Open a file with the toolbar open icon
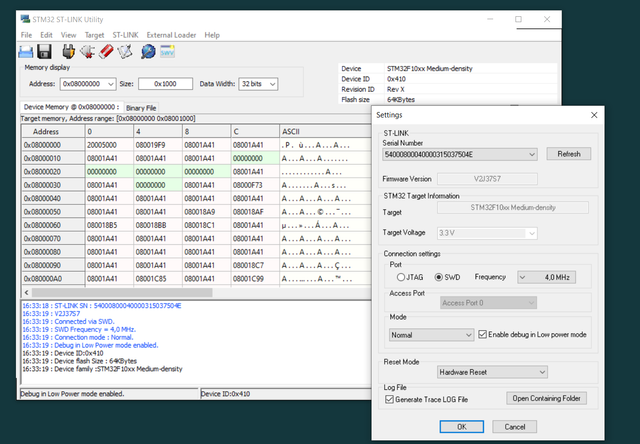Viewport: 640px width, 444px height. pyautogui.click(x=26, y=52)
